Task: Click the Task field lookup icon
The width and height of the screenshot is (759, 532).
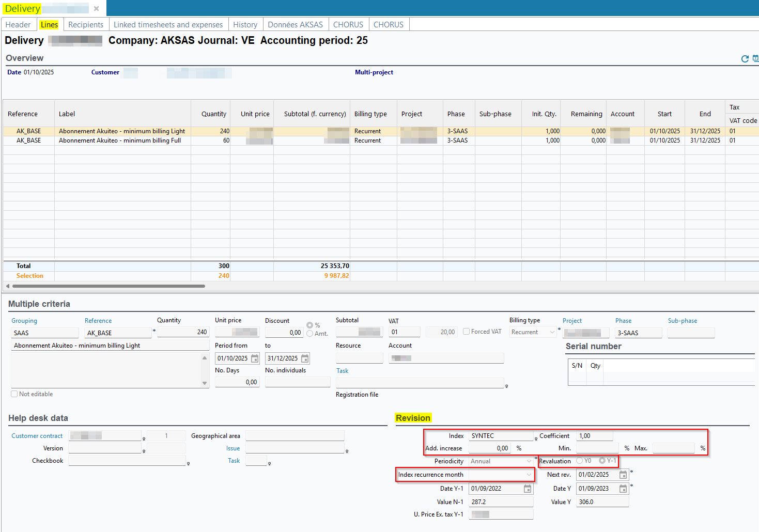Action: [x=506, y=386]
